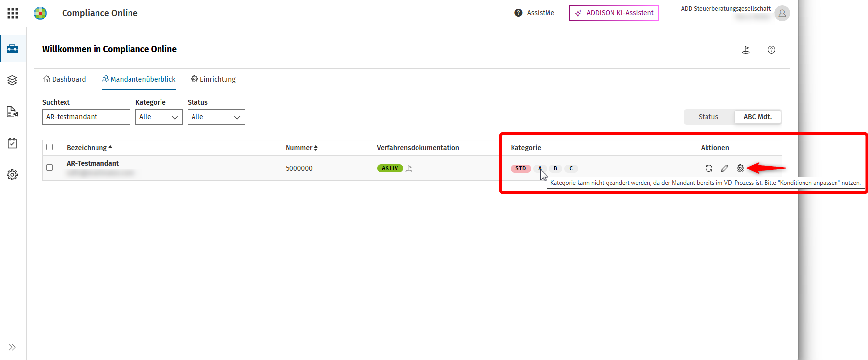Select the B category badge
The image size is (868, 360).
coord(555,168)
